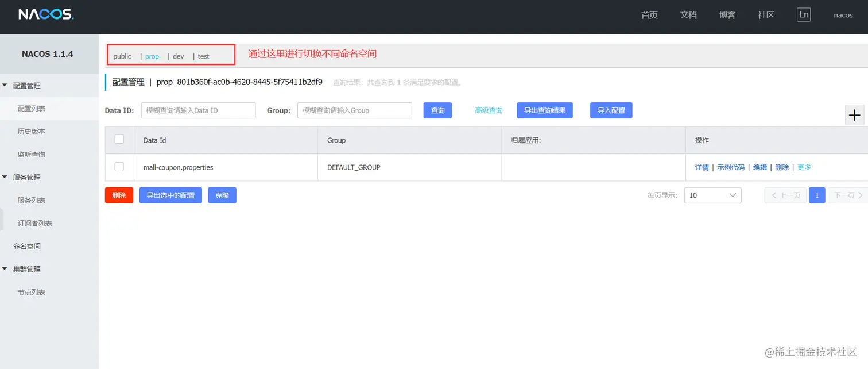Check the mall-coupon.properties row checkbox
The height and width of the screenshot is (369, 868).
119,167
